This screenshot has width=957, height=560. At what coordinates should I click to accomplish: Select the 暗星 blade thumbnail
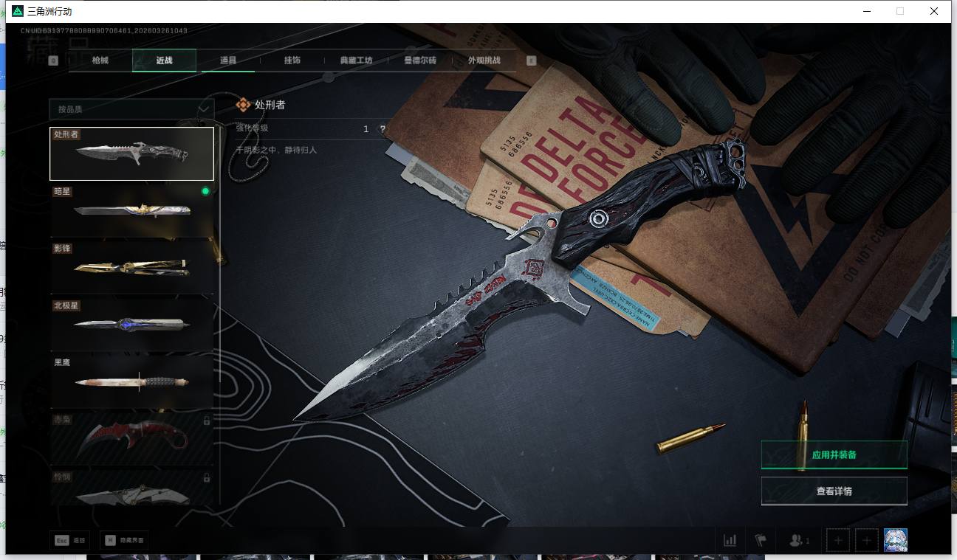[x=131, y=210]
